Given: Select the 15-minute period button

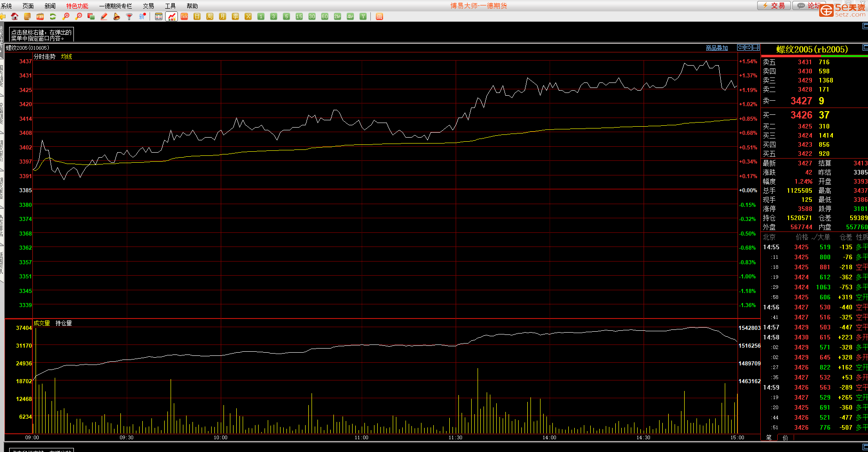Looking at the screenshot, I should pos(299,16).
